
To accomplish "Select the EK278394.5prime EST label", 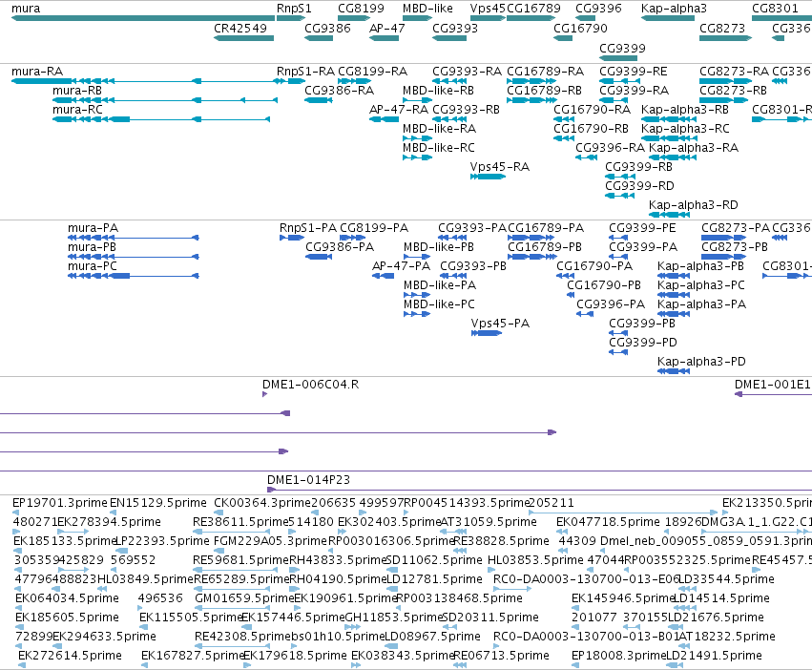I will pos(110,522).
